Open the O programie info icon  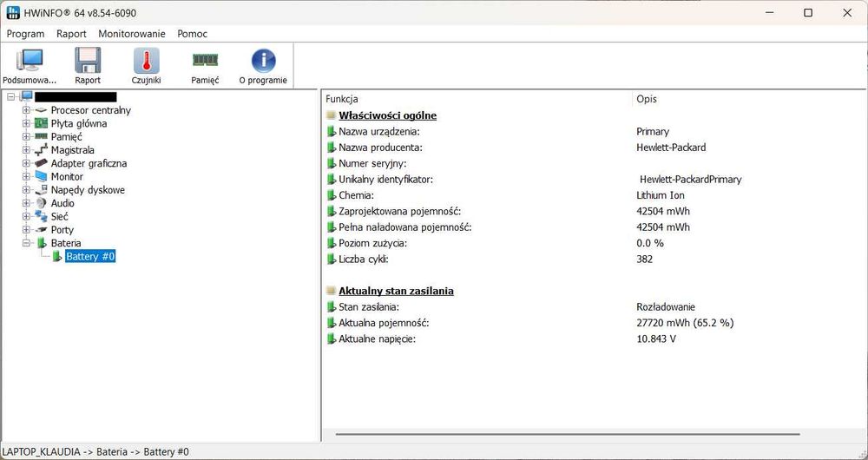263,61
